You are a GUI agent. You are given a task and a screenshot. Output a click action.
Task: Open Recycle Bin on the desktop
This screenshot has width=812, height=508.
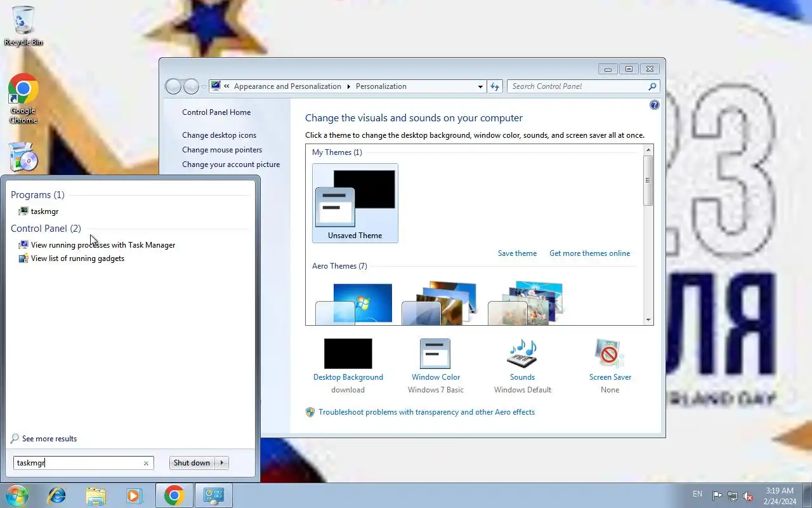[23, 26]
